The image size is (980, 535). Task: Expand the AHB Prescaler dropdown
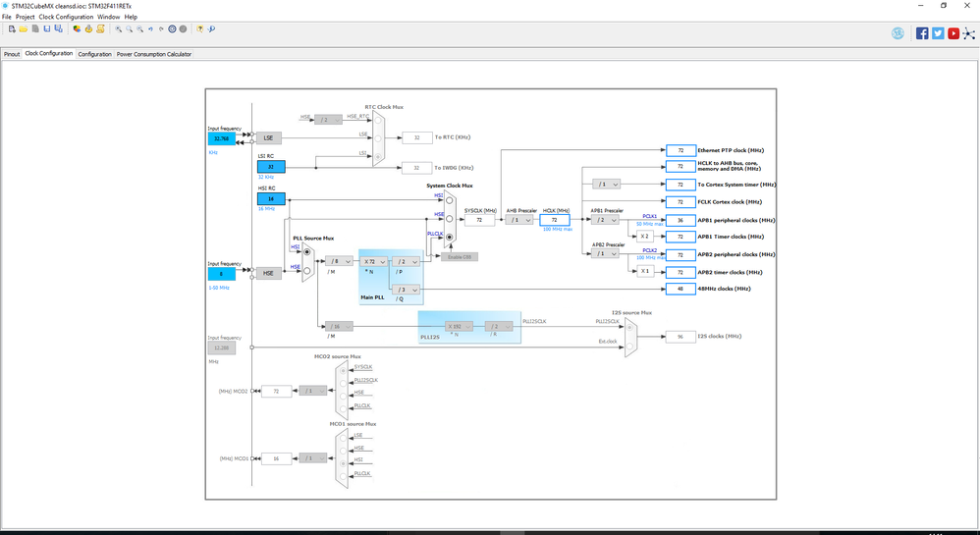520,220
